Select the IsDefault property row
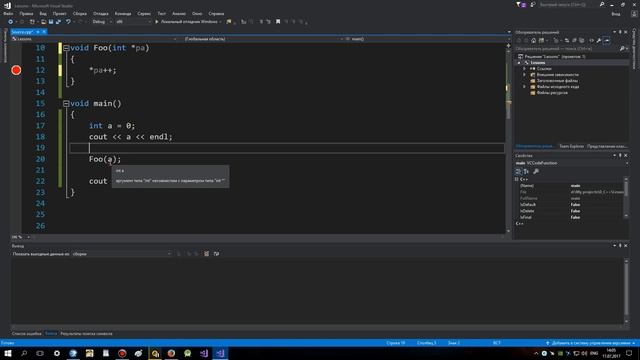The width and height of the screenshot is (640, 360). (x=569, y=204)
